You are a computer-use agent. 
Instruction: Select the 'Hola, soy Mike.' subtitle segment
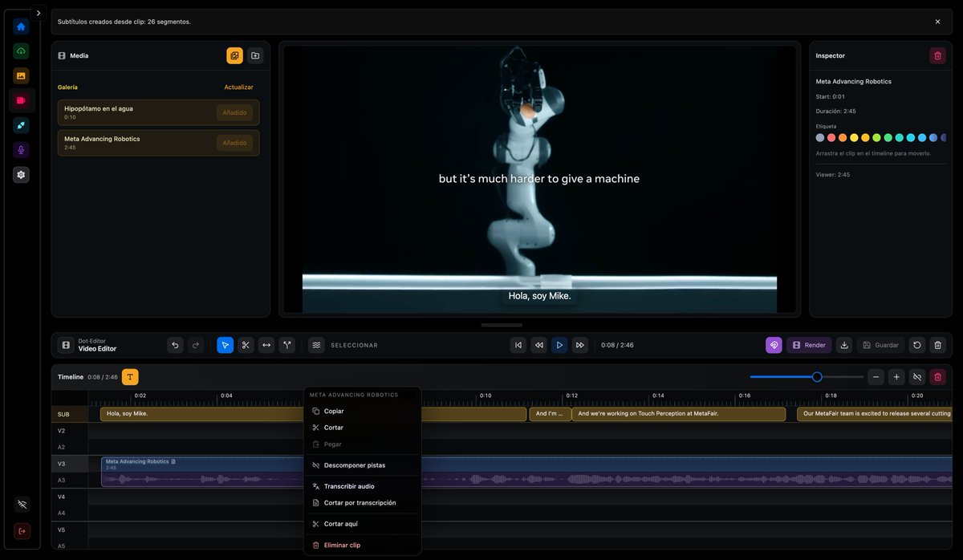[202, 414]
